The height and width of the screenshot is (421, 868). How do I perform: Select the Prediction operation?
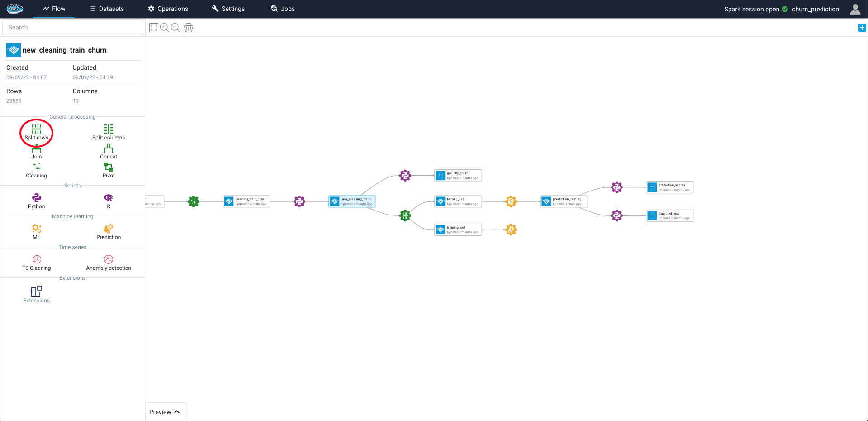click(x=108, y=231)
